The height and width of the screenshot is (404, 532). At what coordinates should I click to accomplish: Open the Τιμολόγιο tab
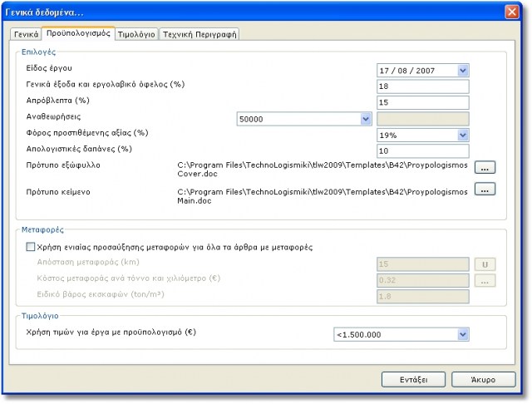(135, 35)
